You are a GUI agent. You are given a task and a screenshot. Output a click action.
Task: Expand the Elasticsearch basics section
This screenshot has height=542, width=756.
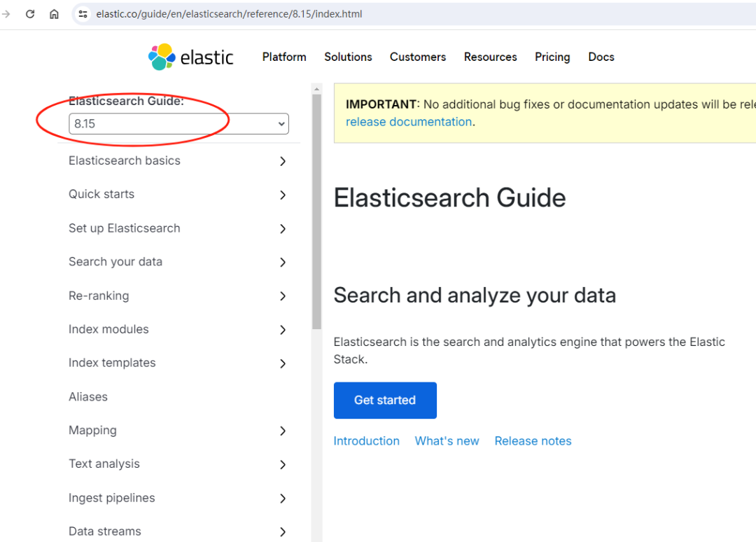283,161
